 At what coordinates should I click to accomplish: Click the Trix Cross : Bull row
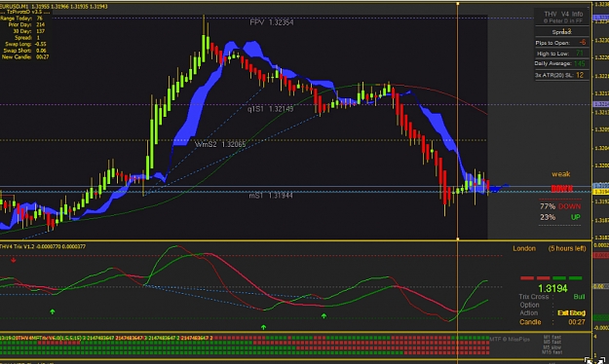(x=552, y=297)
